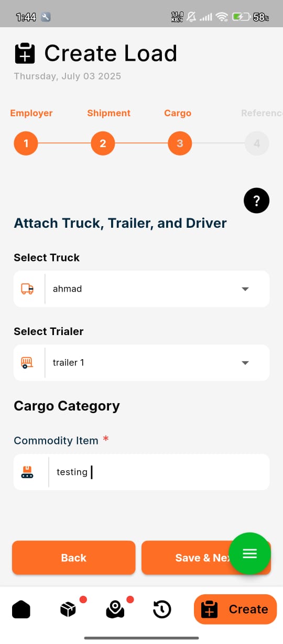Open the map location pin icon

click(x=115, y=609)
